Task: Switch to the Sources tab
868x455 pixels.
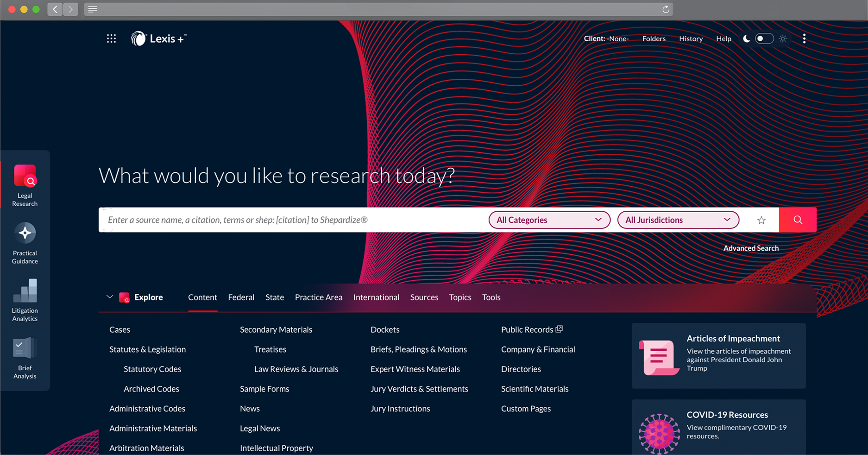Action: [x=424, y=297]
